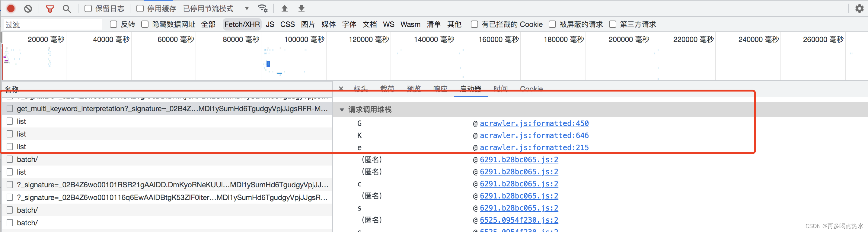Viewport: 868px width, 232px height.
Task: Enable the 保留日志 checkbox
Action: coord(88,8)
